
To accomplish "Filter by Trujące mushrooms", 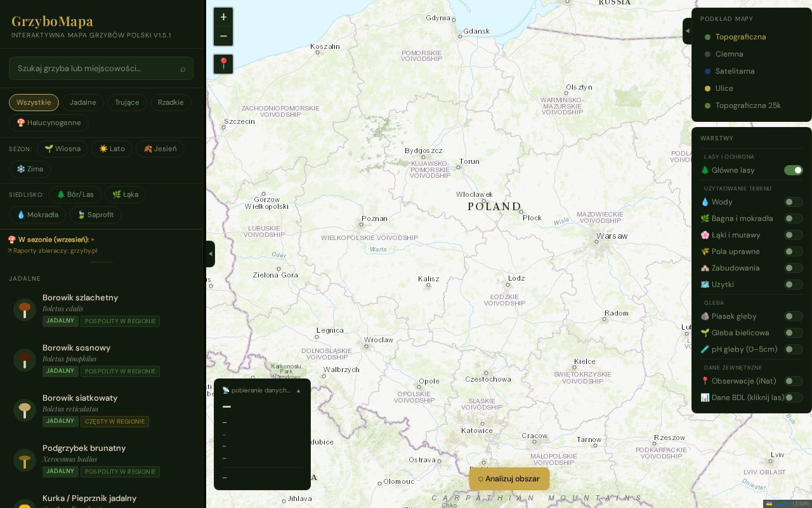I will (x=127, y=102).
